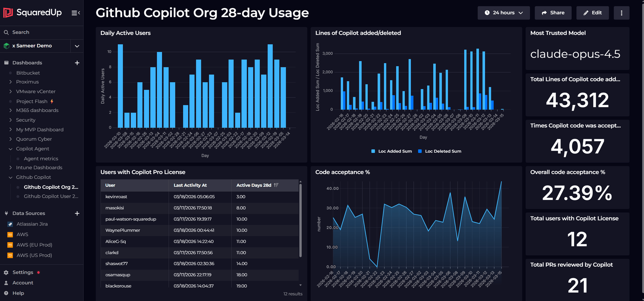This screenshot has width=644, height=301.
Task: Open the Bitbucket dashboard
Action: pyautogui.click(x=28, y=73)
